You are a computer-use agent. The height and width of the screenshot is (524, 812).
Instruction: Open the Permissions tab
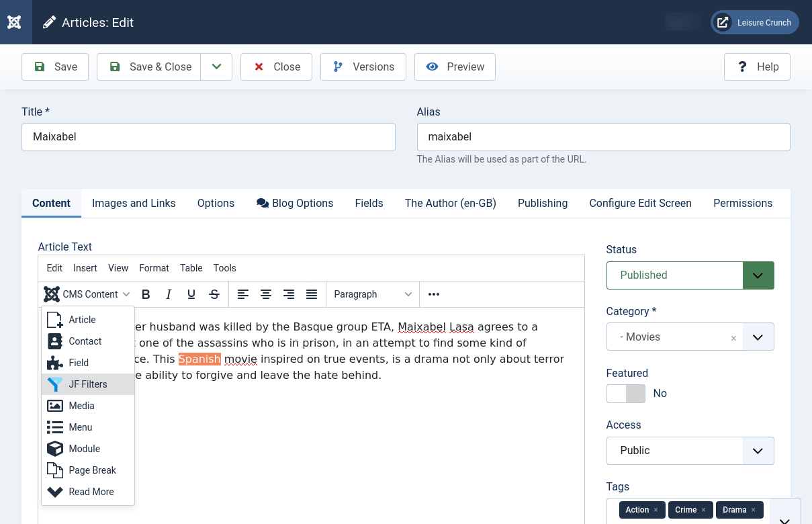(x=743, y=203)
